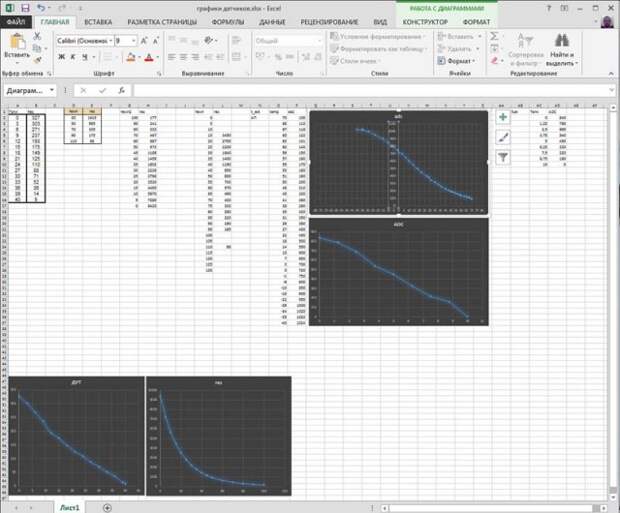
Task: Open the ФАЙЛ tab
Action: (x=16, y=22)
